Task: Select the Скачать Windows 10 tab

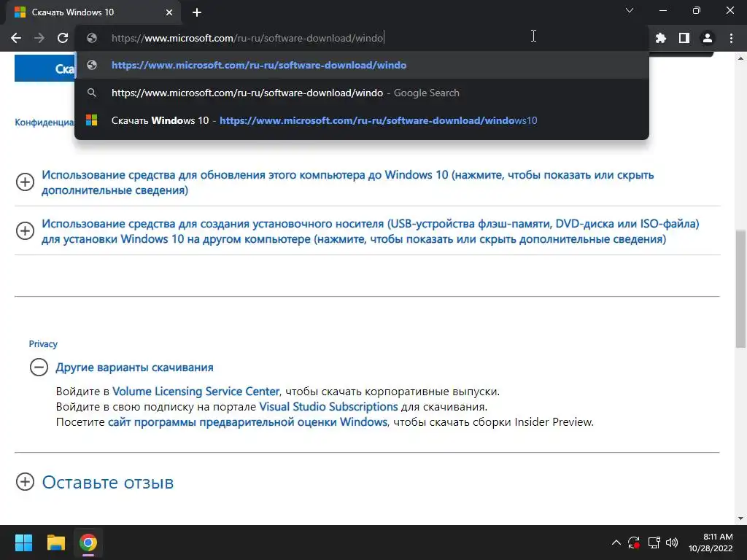Action: pyautogui.click(x=92, y=12)
